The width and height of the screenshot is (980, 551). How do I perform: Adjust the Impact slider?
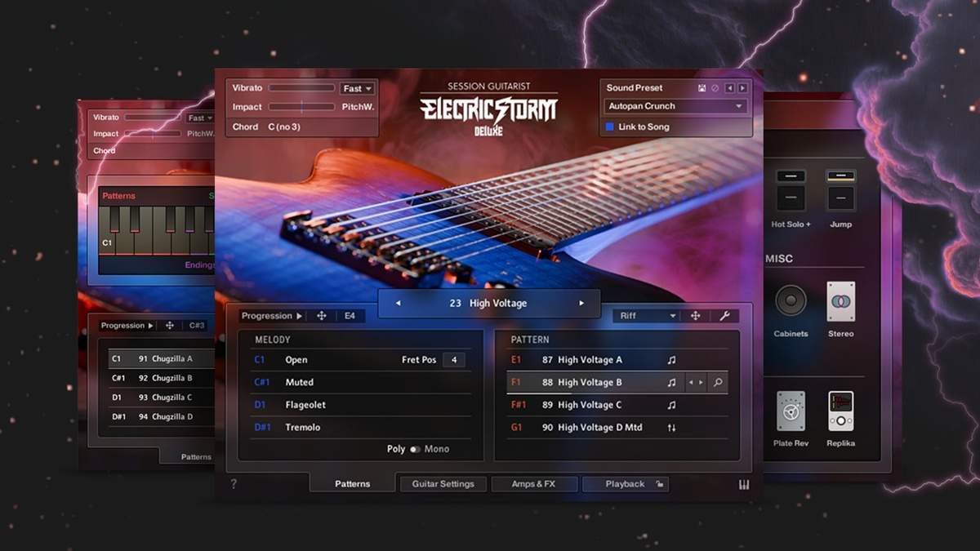tap(301, 107)
